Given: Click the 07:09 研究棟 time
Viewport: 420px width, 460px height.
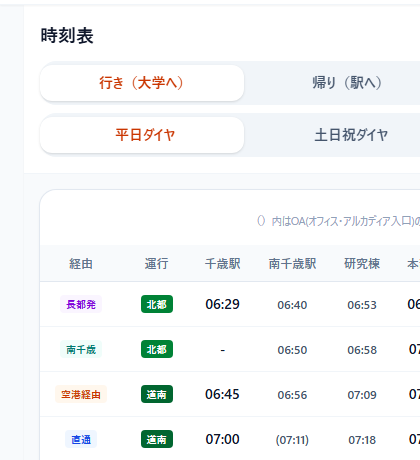Looking at the screenshot, I should click(362, 395).
